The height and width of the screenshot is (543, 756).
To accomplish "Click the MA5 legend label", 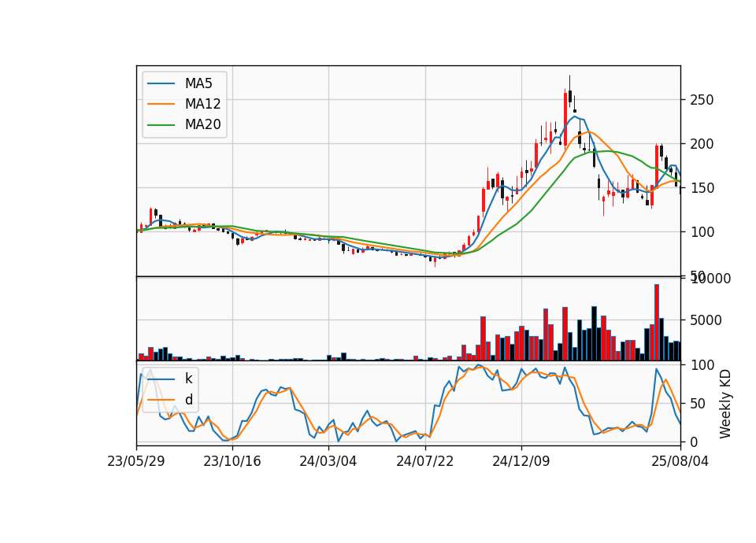I will (198, 83).
